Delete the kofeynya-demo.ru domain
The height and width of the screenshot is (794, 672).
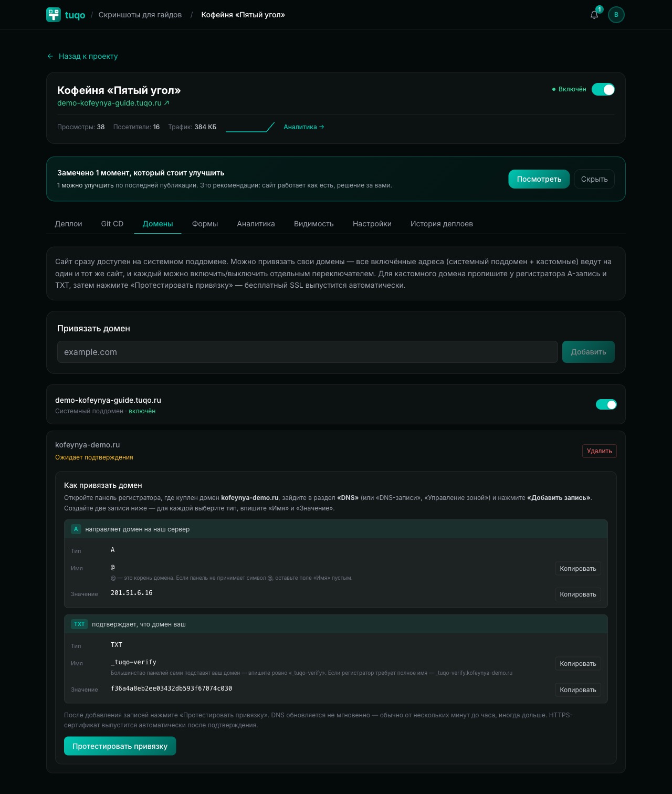pyautogui.click(x=600, y=451)
